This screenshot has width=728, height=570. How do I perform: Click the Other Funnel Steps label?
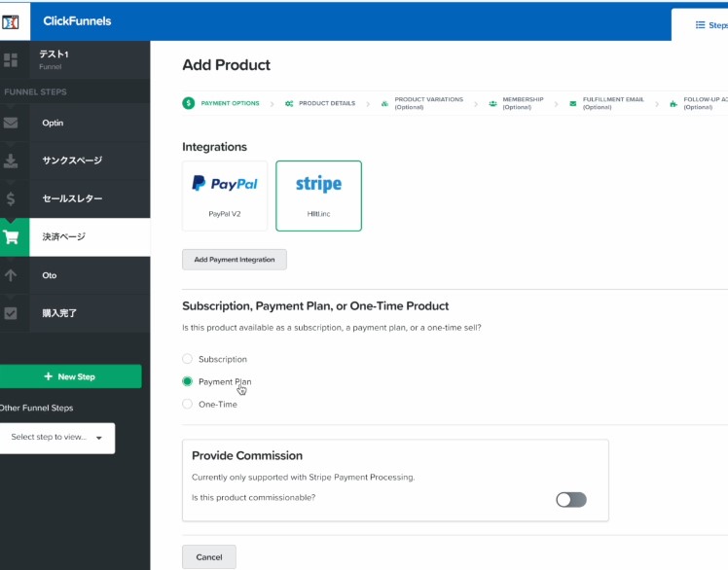pos(37,408)
